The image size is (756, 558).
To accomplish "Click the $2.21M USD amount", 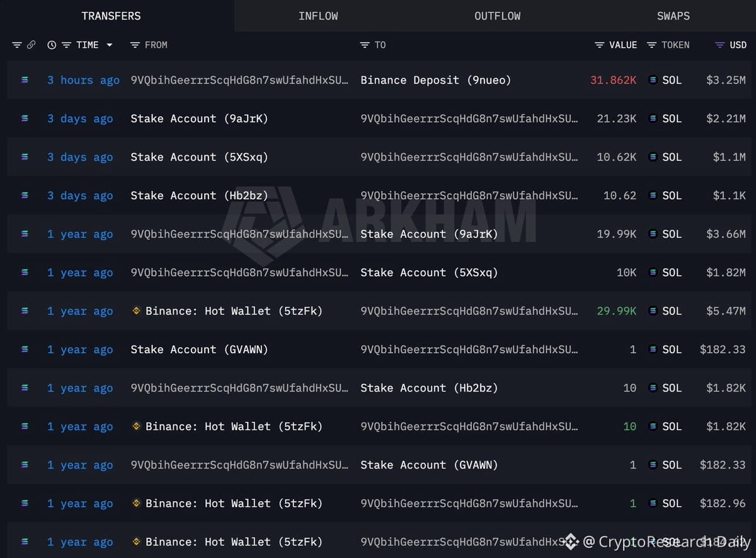I will 726,119.
